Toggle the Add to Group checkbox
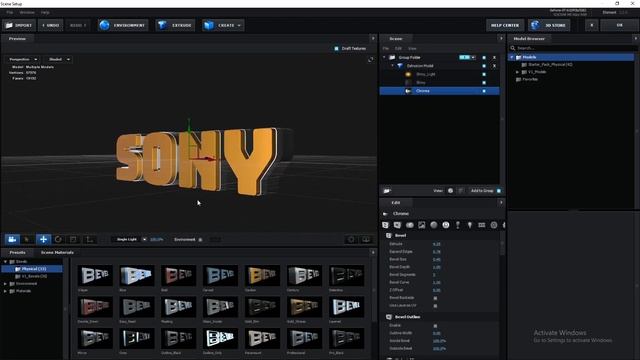Viewport: 640px width, 360px height. tap(499, 191)
